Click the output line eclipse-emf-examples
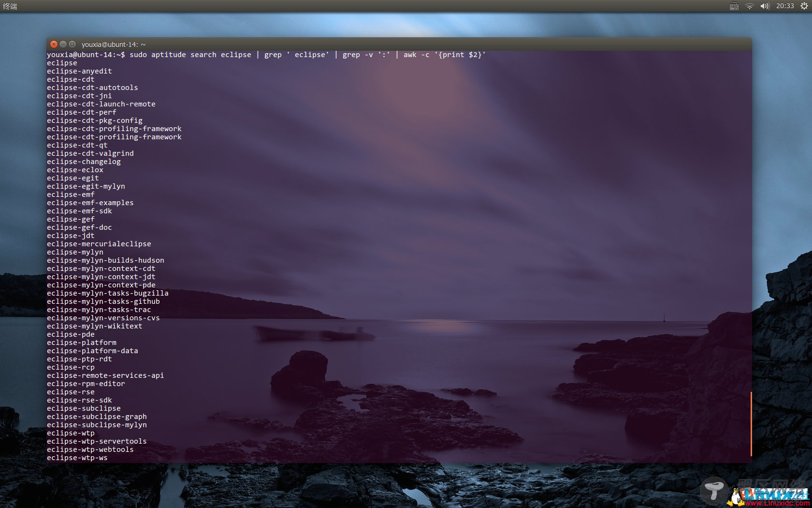Image resolution: width=812 pixels, height=508 pixels. tap(90, 203)
